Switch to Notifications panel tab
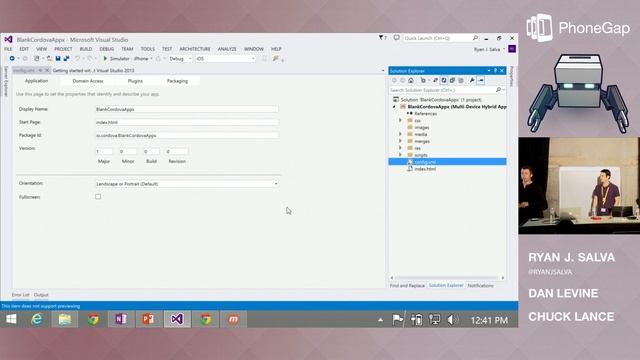640x360 pixels. (x=480, y=286)
